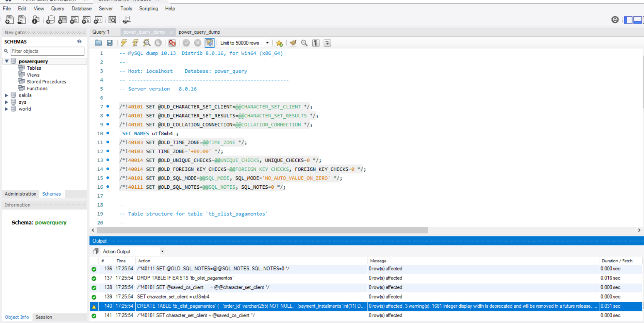Select Stored Procedures under powerquery
Screen dimensions: 644x323
click(47, 82)
